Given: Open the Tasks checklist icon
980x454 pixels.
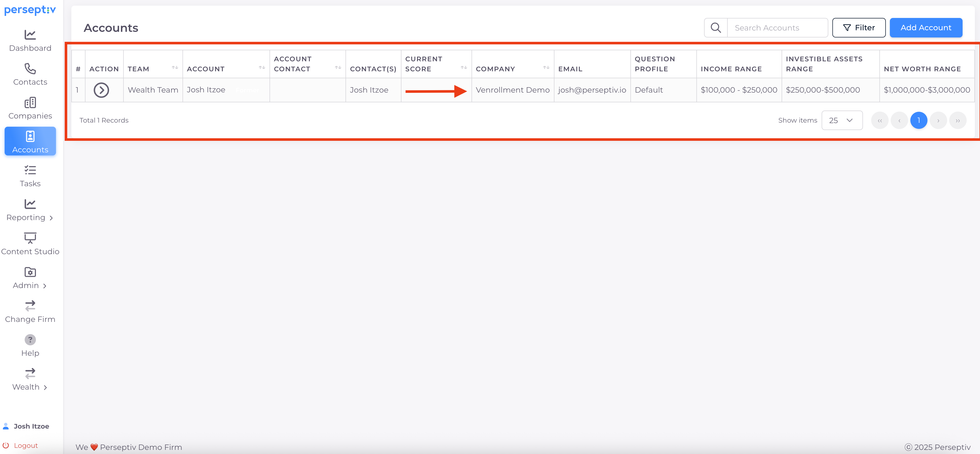Looking at the screenshot, I should click(30, 170).
